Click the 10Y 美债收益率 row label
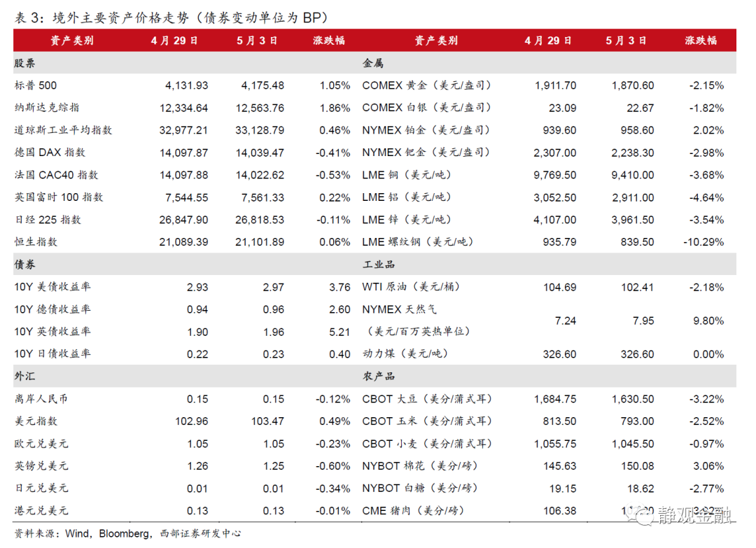The height and width of the screenshot is (548, 756). [x=52, y=287]
